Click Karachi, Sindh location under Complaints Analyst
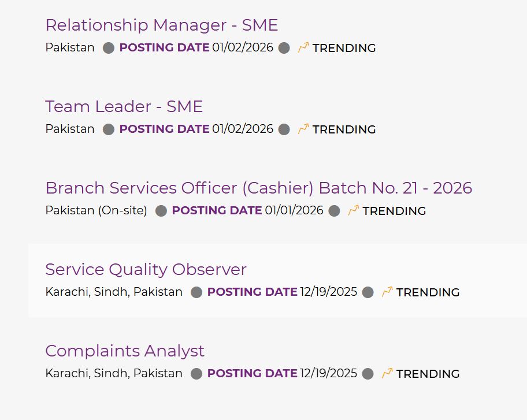 113,374
